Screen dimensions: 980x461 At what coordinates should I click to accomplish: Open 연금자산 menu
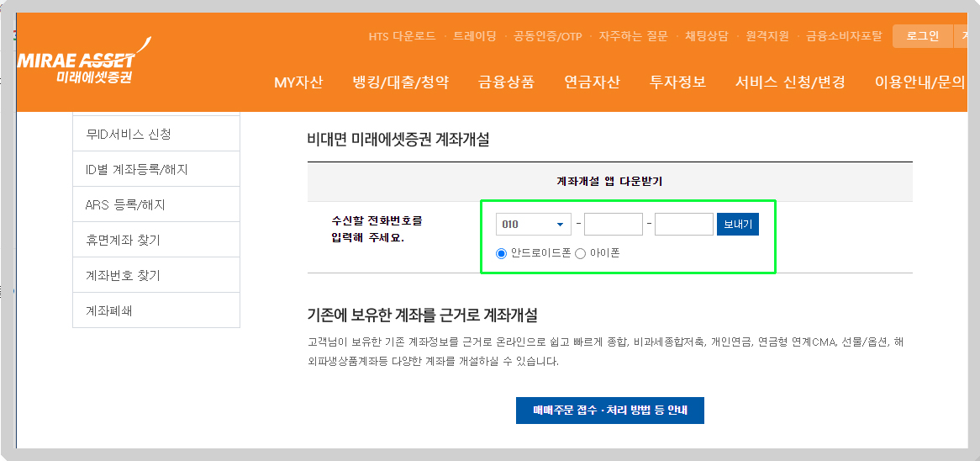[x=592, y=82]
